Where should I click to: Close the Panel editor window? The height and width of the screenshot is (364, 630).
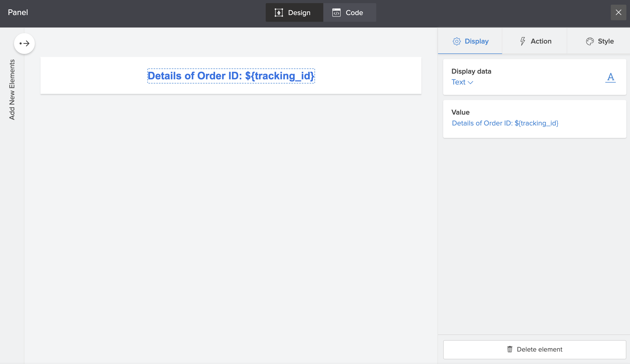tap(618, 12)
